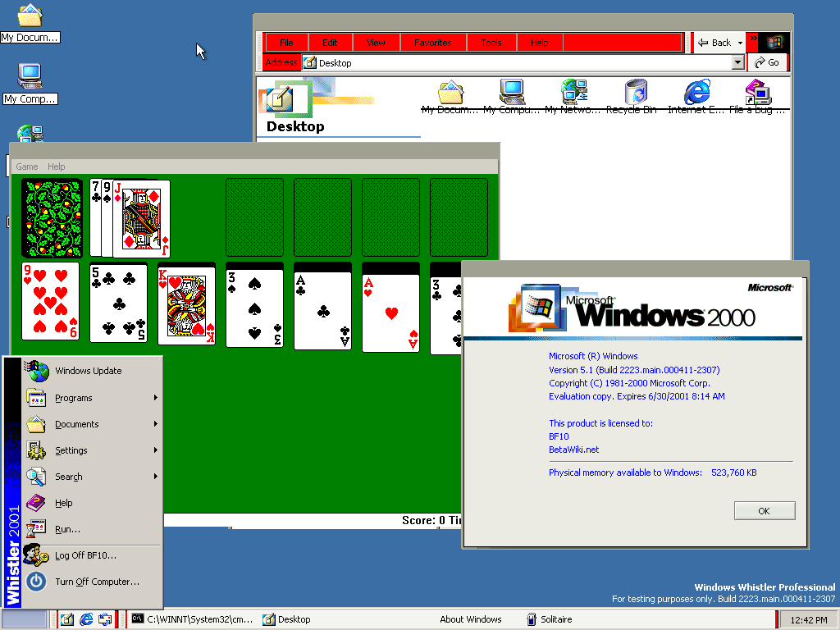The image size is (840, 630).
Task: Open the Address bar dropdown arrow
Action: (x=738, y=62)
